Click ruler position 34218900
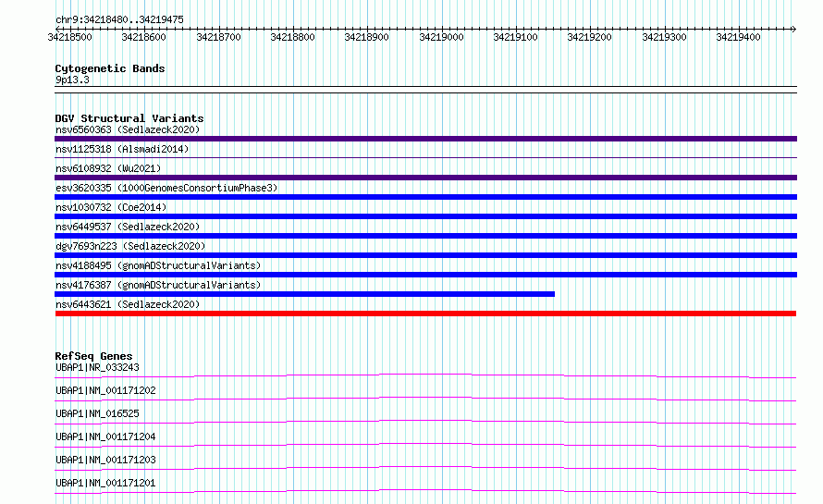 click(x=366, y=37)
